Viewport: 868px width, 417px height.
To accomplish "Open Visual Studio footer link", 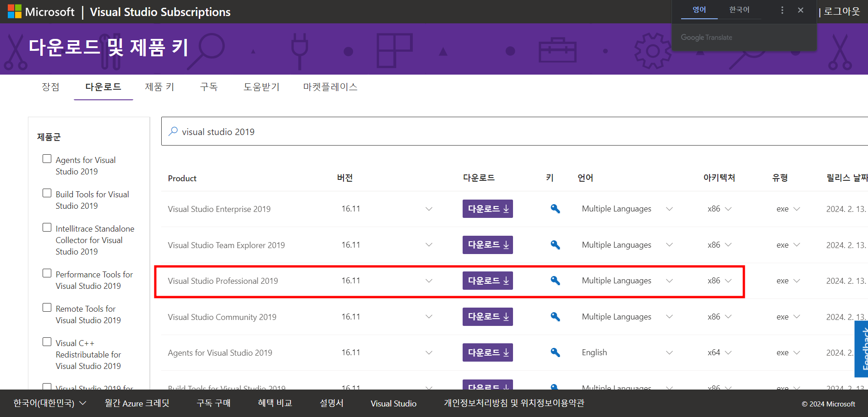I will [393, 403].
